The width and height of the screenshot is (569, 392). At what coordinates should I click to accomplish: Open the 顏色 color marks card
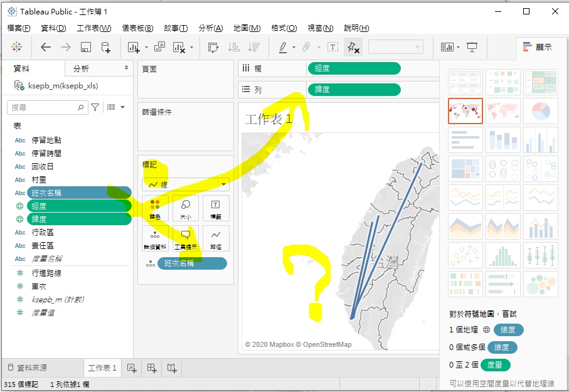click(155, 209)
